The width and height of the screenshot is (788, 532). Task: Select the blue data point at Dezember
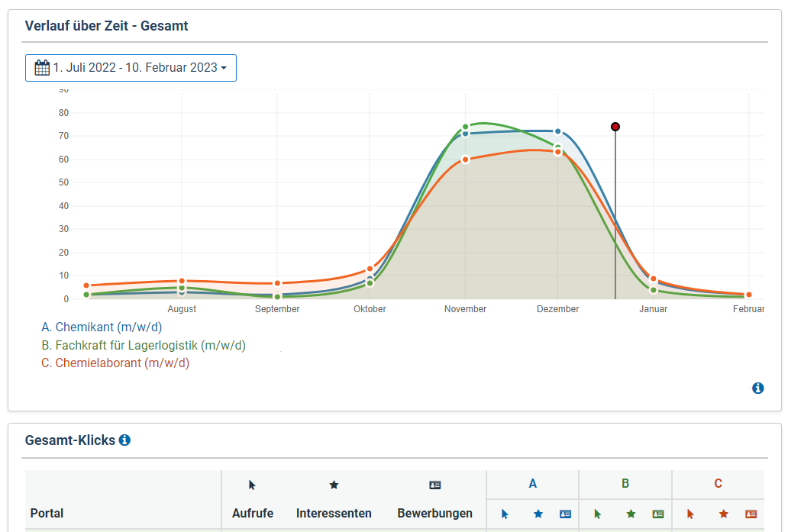click(558, 131)
